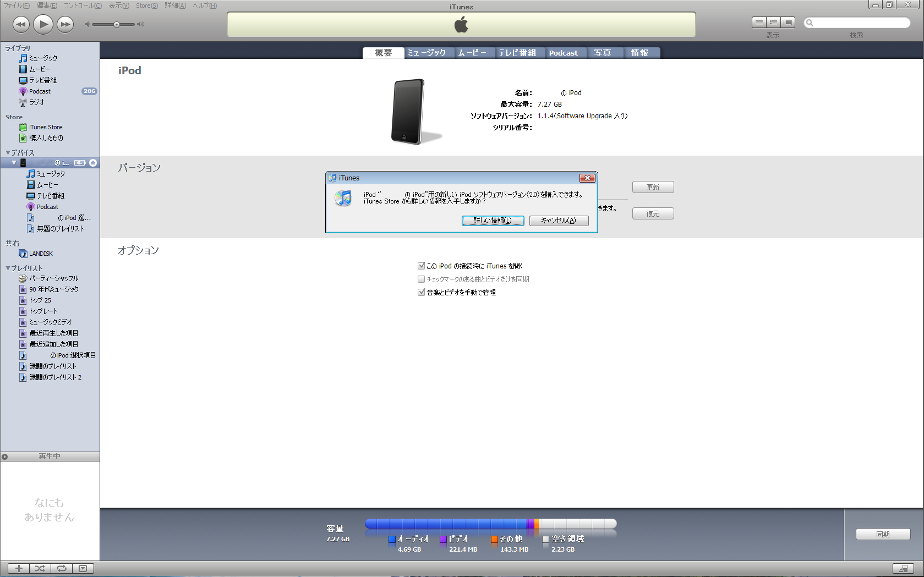Image resolution: width=924 pixels, height=577 pixels.
Task: Collapse the デバイス section
Action: 8,152
